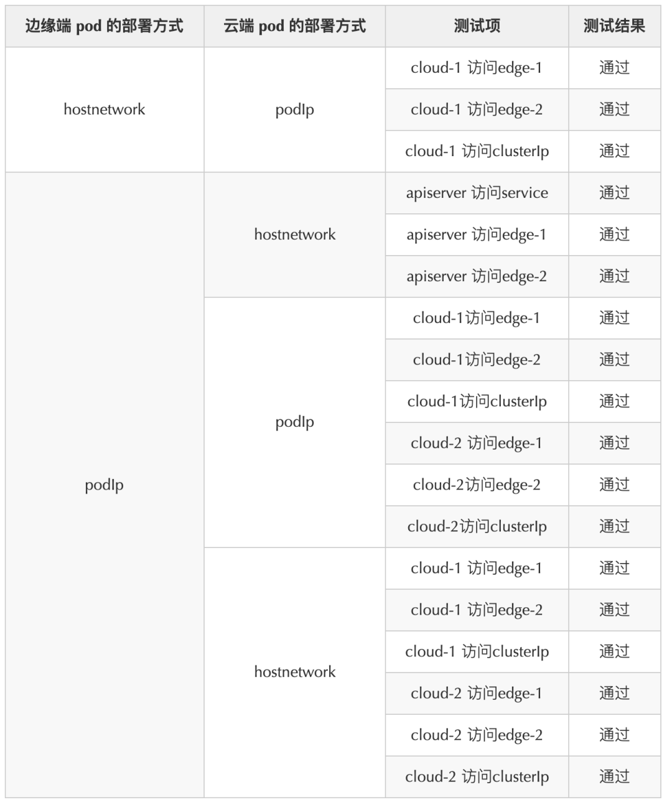Select the last cloud-2 访问edge-2 cell

[x=477, y=735]
